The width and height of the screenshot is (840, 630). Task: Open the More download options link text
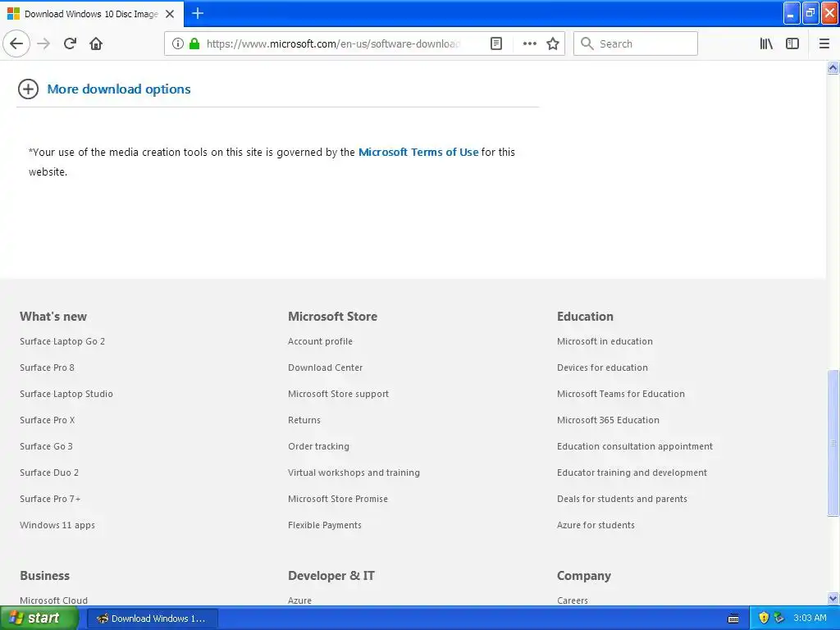tap(119, 89)
